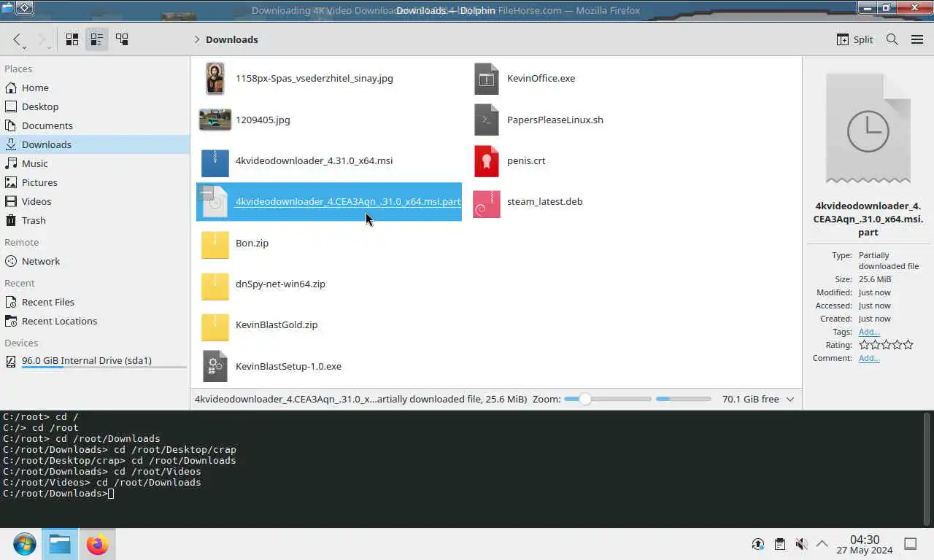Viewport: 934px width, 560px height.
Task: Click the steam_latest.deb file name
Action: [x=544, y=201]
